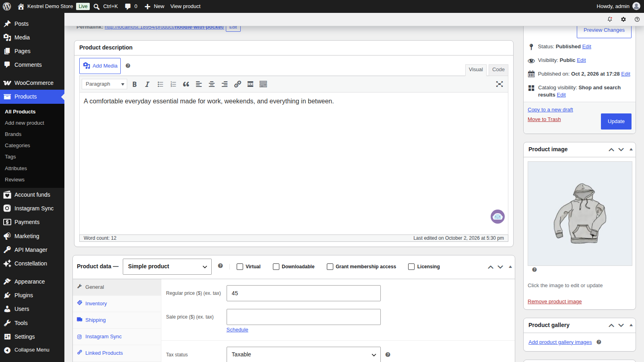This screenshot has height=362, width=644.
Task: Apply blockquote formatting
Action: point(186,84)
